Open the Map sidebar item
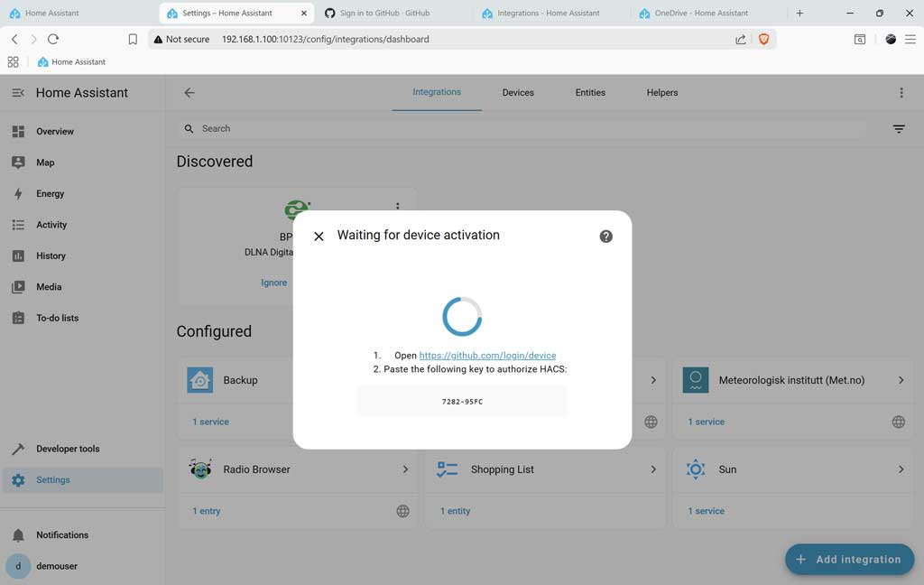This screenshot has height=585, width=924. pyautogui.click(x=82, y=162)
